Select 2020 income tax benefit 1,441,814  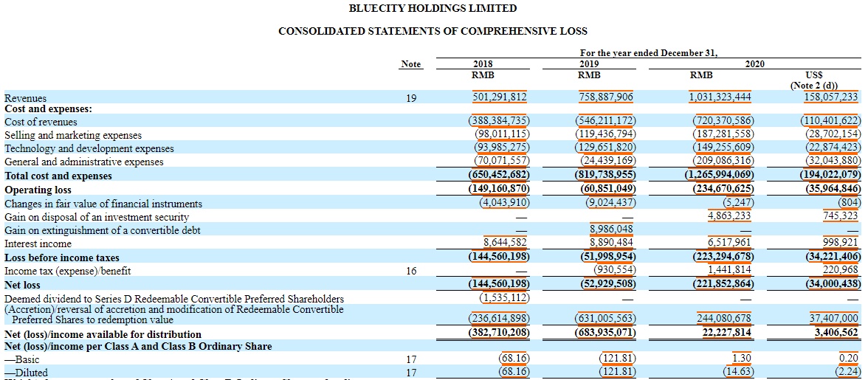click(x=729, y=271)
